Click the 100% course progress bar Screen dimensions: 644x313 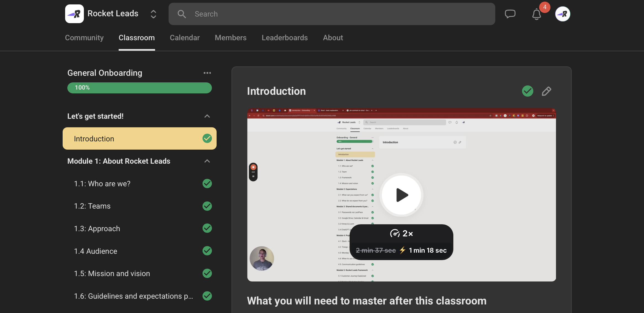coord(139,88)
